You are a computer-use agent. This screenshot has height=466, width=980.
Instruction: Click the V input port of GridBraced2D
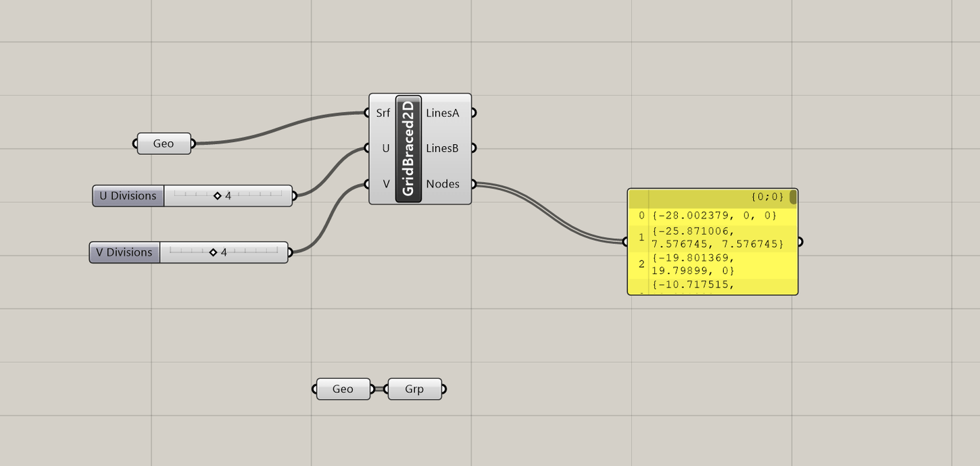point(367,183)
